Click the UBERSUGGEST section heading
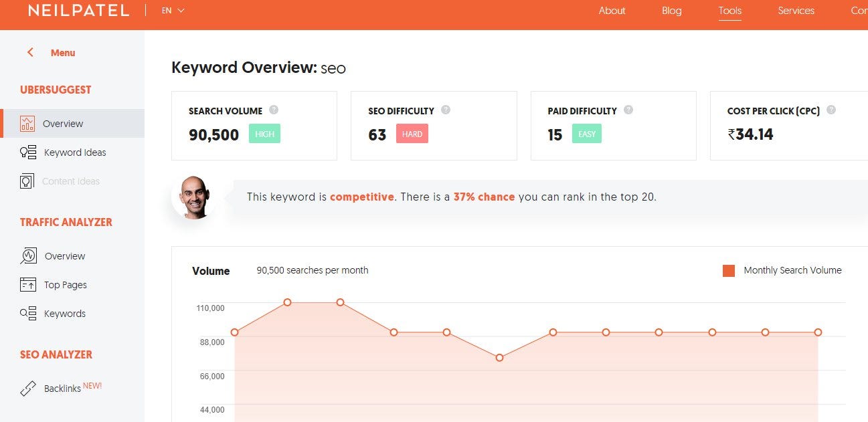 56,90
